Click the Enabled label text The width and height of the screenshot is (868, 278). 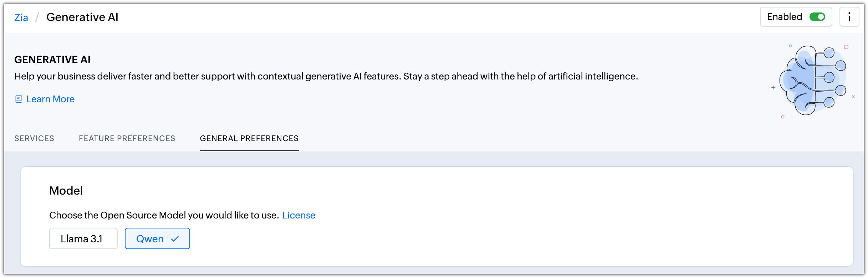tap(784, 17)
